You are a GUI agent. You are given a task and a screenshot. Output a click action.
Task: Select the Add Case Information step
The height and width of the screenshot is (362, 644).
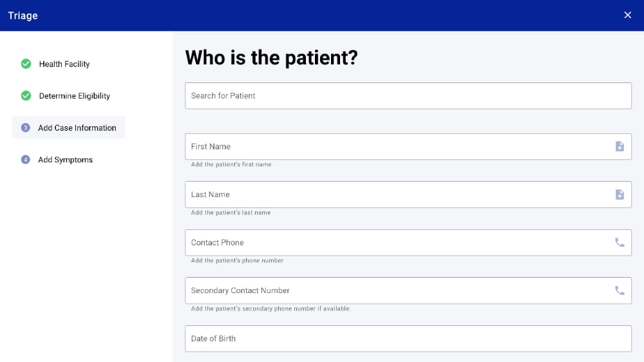[77, 128]
